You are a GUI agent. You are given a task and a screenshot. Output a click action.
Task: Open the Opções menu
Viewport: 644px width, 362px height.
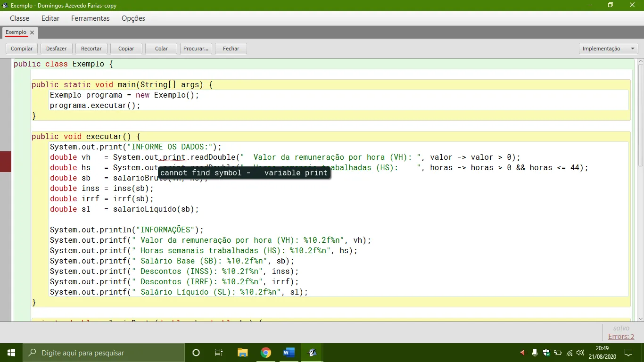(133, 18)
